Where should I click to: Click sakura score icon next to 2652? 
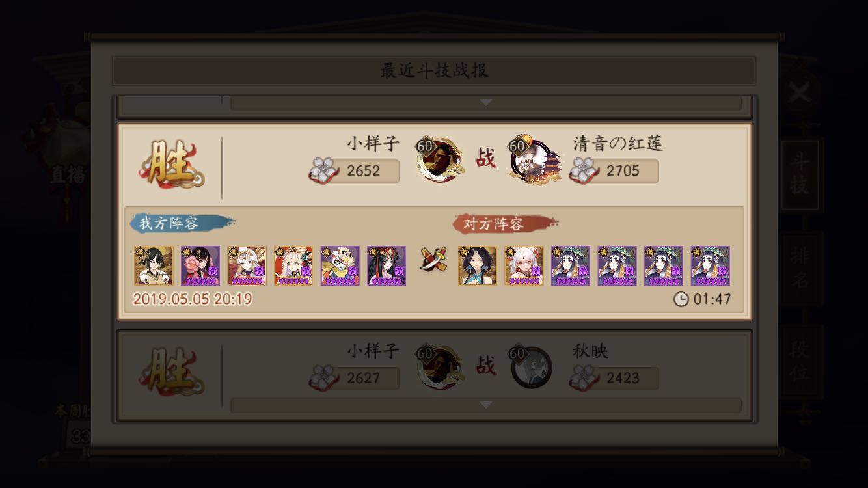point(323,170)
